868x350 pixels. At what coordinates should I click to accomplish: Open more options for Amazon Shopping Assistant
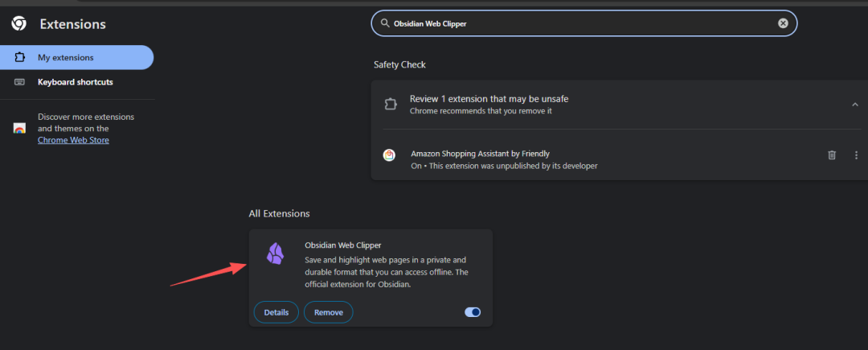pos(856,155)
